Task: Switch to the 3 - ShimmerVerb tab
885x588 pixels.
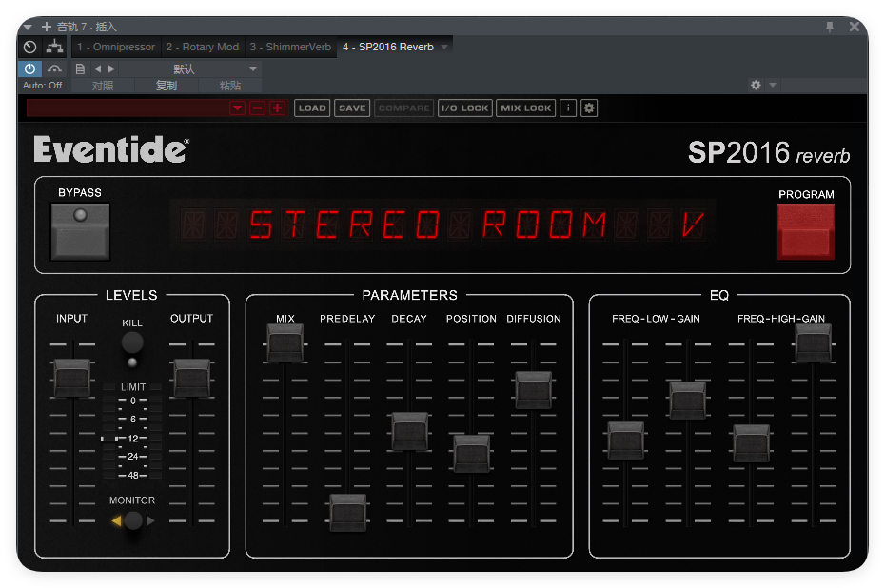Action: coord(290,47)
